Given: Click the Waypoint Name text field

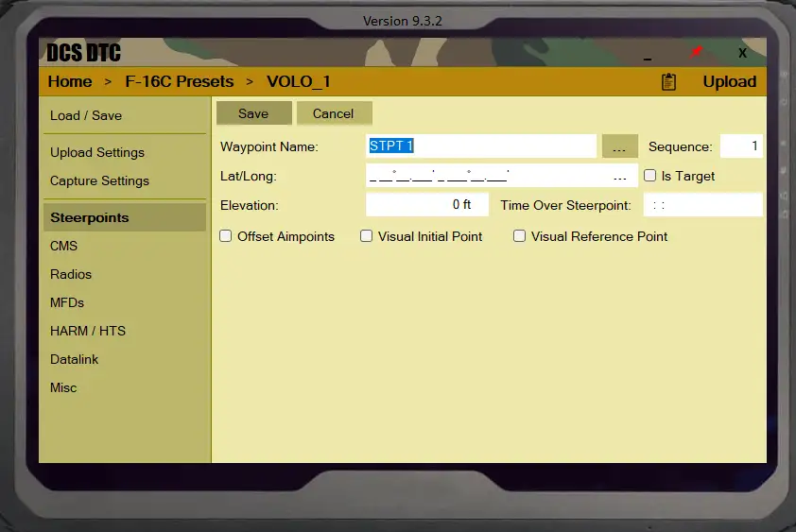Looking at the screenshot, I should pyautogui.click(x=481, y=146).
